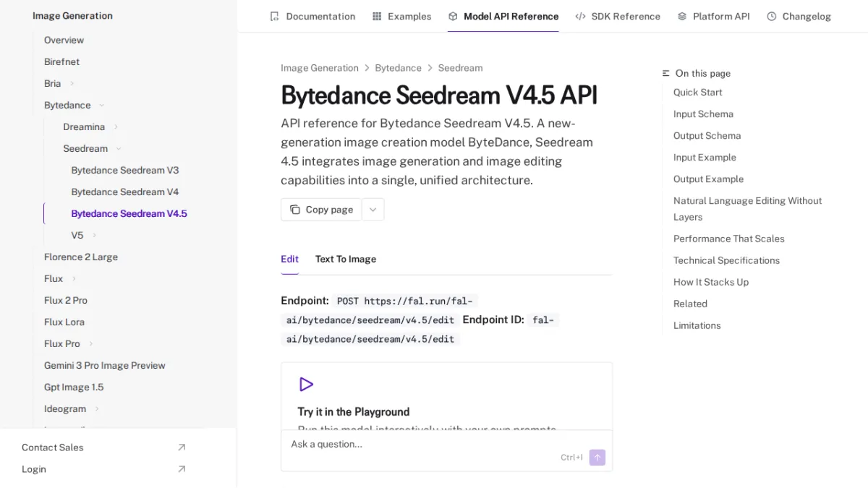Viewport: 868px width, 488px height.
Task: Expand the Bria sidebar section chevron
Action: click(72, 84)
